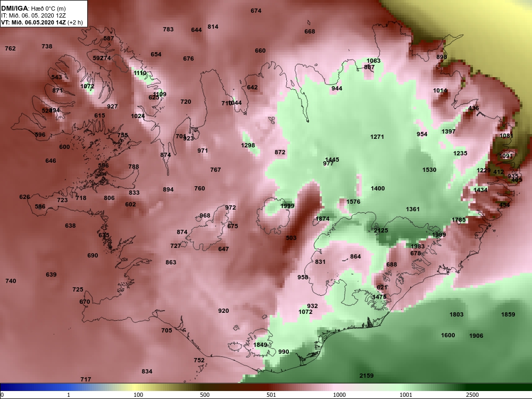Click the 1785 map value
Viewport: 532px width, 399px height.
(x=459, y=220)
